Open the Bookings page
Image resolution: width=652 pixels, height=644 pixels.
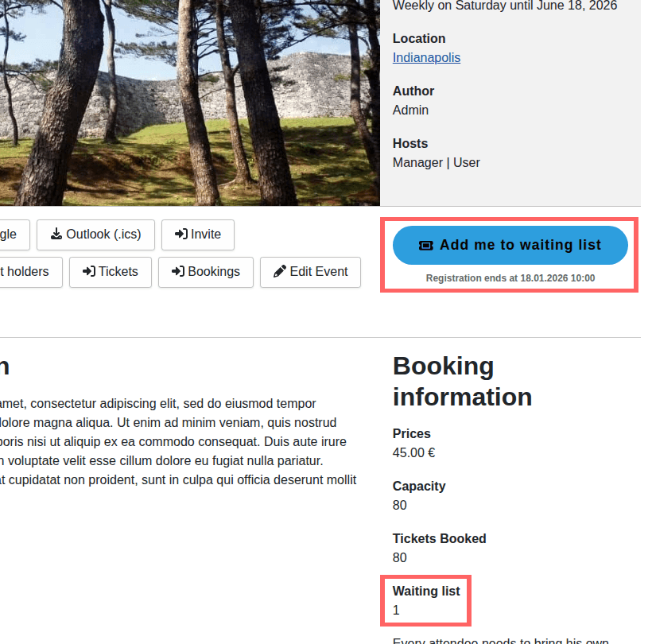coord(205,272)
